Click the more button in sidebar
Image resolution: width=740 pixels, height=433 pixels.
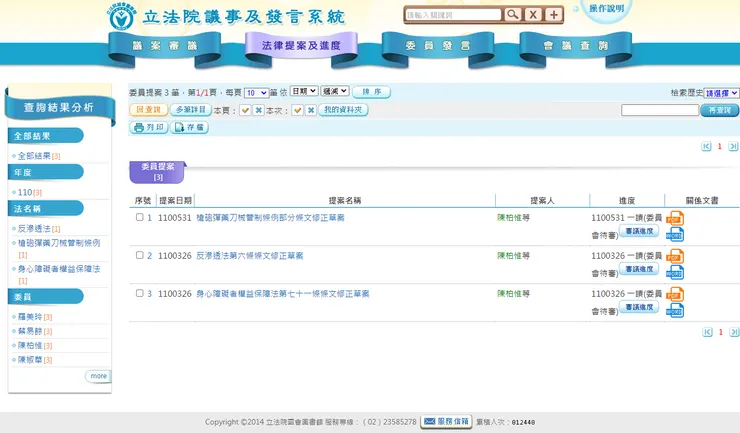point(98,376)
